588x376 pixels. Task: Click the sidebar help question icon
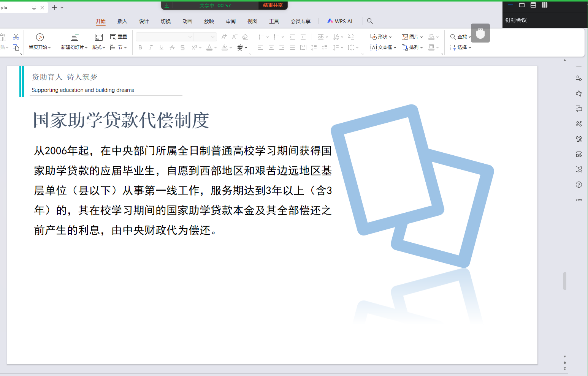point(579,185)
